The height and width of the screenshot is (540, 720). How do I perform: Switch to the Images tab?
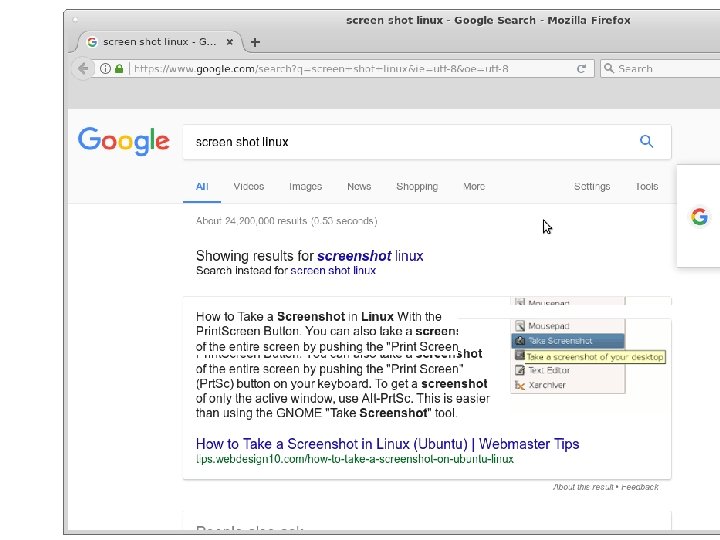click(305, 186)
